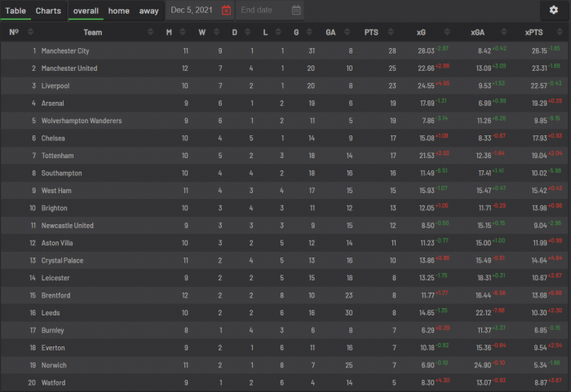Switch filter to away matches

coord(148,11)
